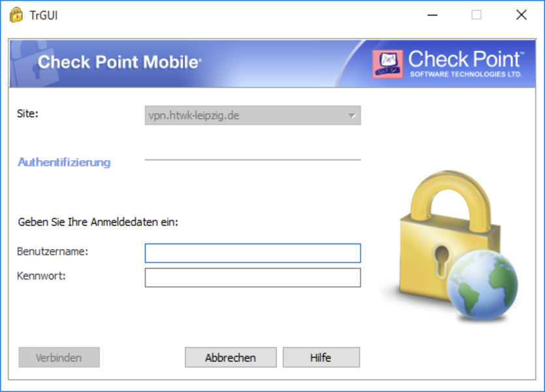Click the Site label
Screen dimensions: 545x392
pos(27,114)
